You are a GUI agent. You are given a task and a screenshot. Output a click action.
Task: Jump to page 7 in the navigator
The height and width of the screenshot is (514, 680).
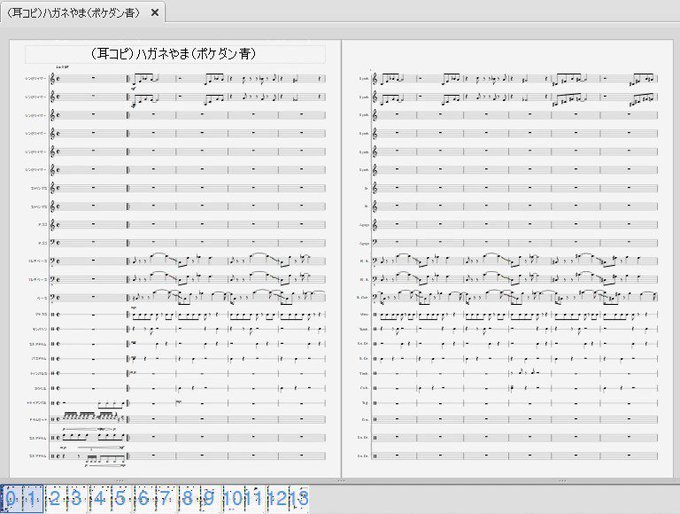point(166,498)
